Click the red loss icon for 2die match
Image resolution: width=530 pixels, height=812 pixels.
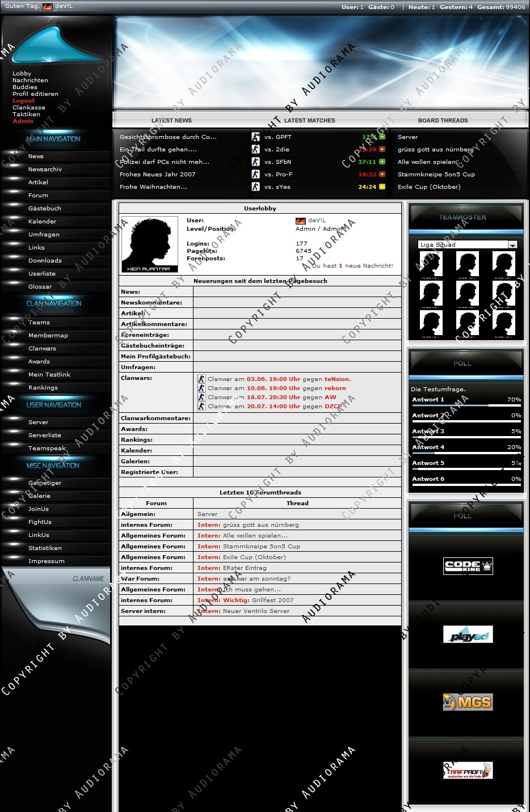(382, 150)
